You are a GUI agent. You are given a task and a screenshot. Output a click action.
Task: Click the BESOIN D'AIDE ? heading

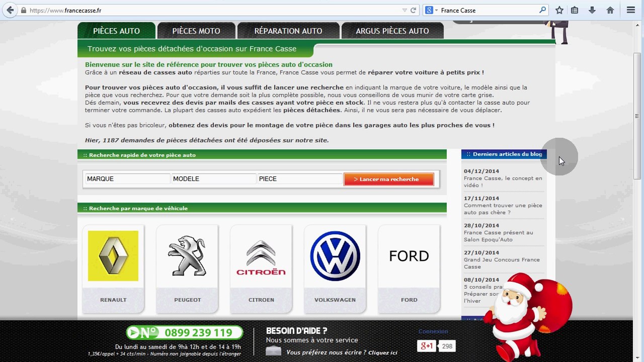coord(296,331)
